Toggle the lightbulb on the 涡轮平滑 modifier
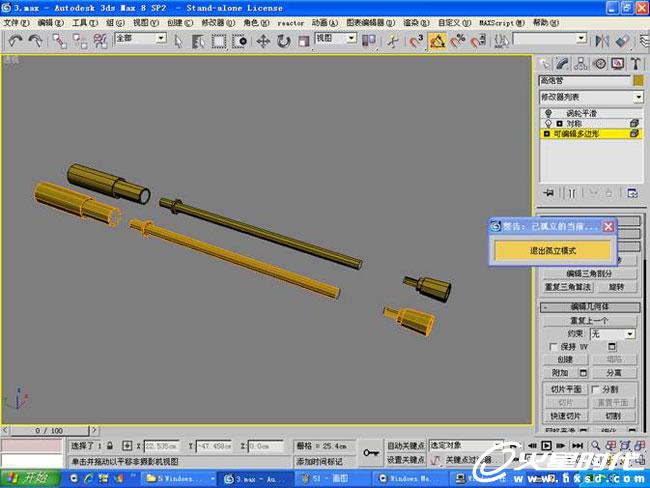The image size is (650, 488). tap(548, 113)
